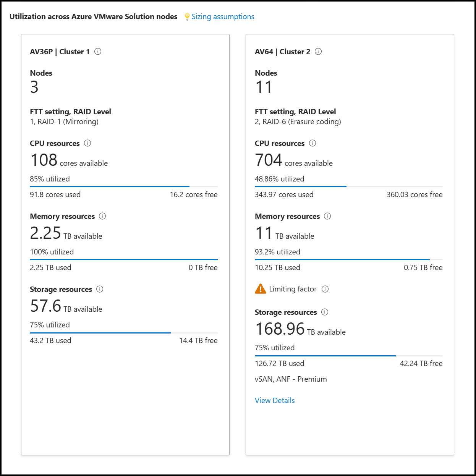Image resolution: width=476 pixels, height=476 pixels.
Task: Click '360.03 cores free' value
Action: click(414, 194)
